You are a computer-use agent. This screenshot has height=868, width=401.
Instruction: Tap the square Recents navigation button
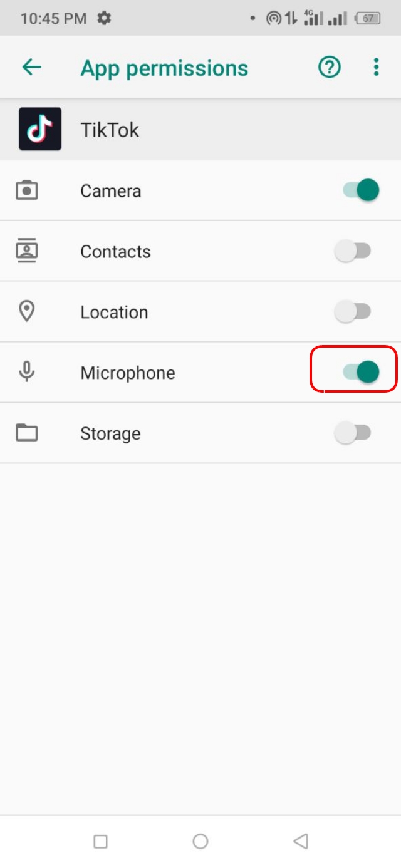pyautogui.click(x=100, y=842)
